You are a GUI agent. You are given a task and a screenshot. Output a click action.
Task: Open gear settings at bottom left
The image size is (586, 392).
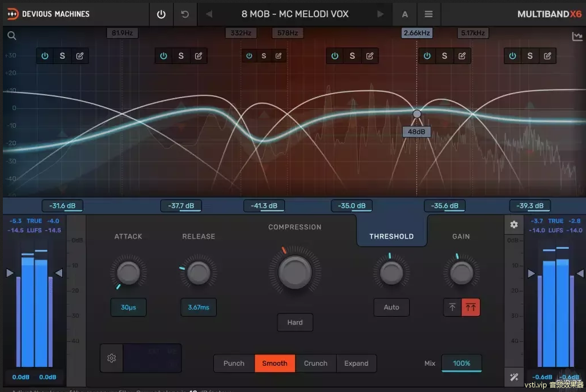tap(111, 358)
